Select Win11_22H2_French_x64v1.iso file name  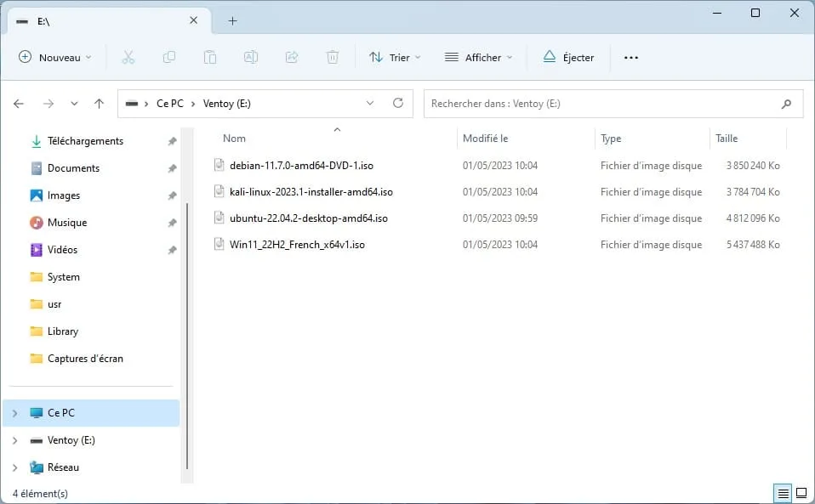point(297,245)
